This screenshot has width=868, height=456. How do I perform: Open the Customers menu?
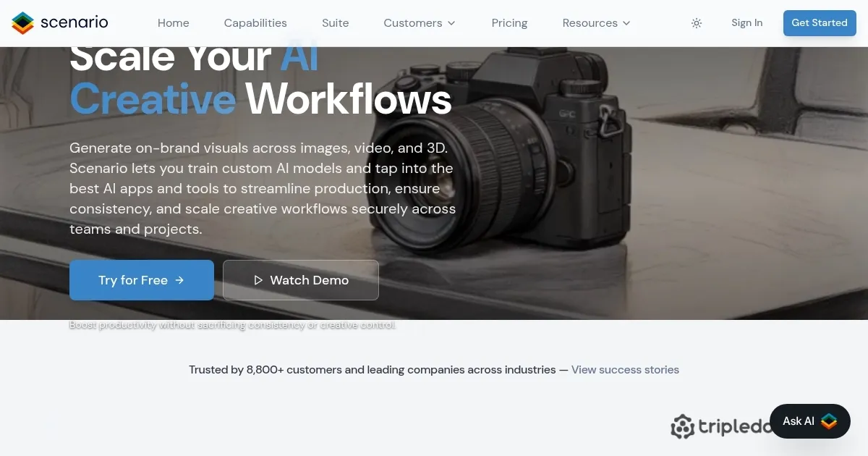click(x=420, y=23)
